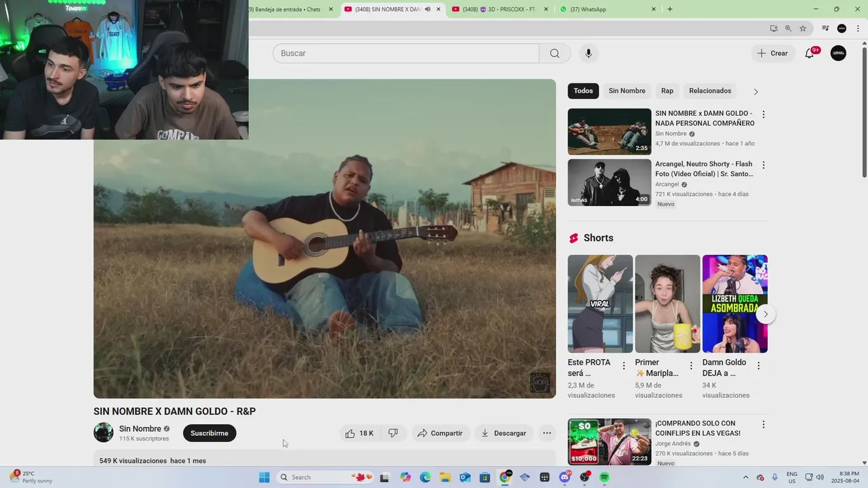The height and width of the screenshot is (488, 868).
Task: Open the Sin Nombre channel name link
Action: click(x=140, y=428)
